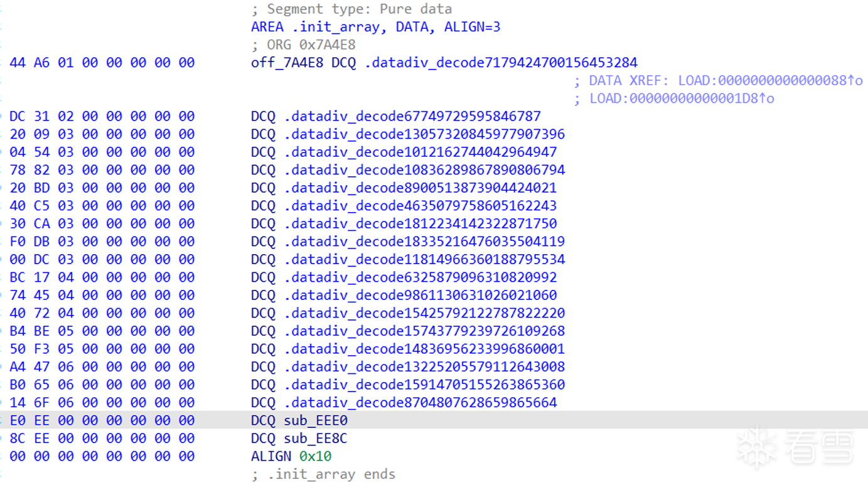Click the "ALIGN 0x10" directive
The width and height of the screenshot is (868, 485).
point(291,456)
